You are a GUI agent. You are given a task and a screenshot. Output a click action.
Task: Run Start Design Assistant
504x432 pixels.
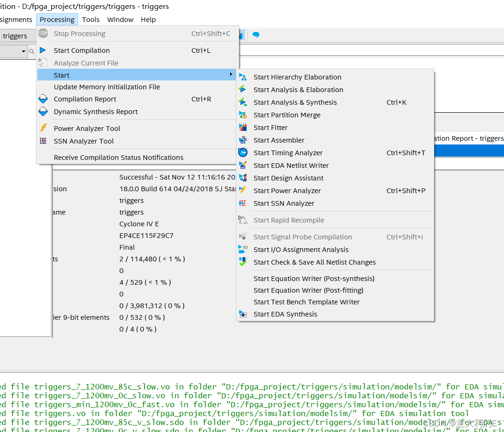288,178
